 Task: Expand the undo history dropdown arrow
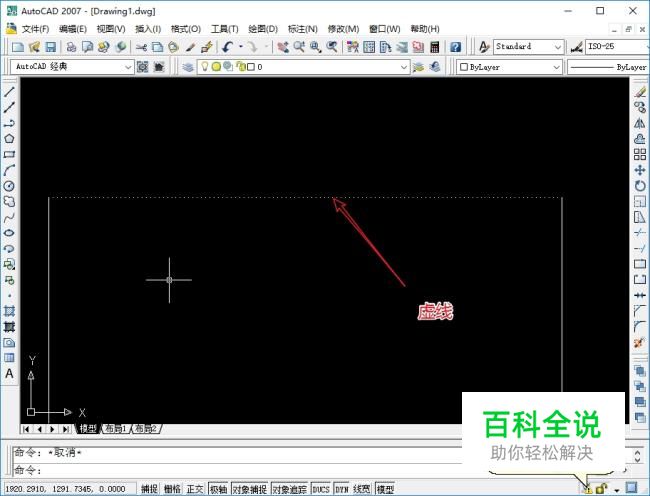[x=240, y=47]
